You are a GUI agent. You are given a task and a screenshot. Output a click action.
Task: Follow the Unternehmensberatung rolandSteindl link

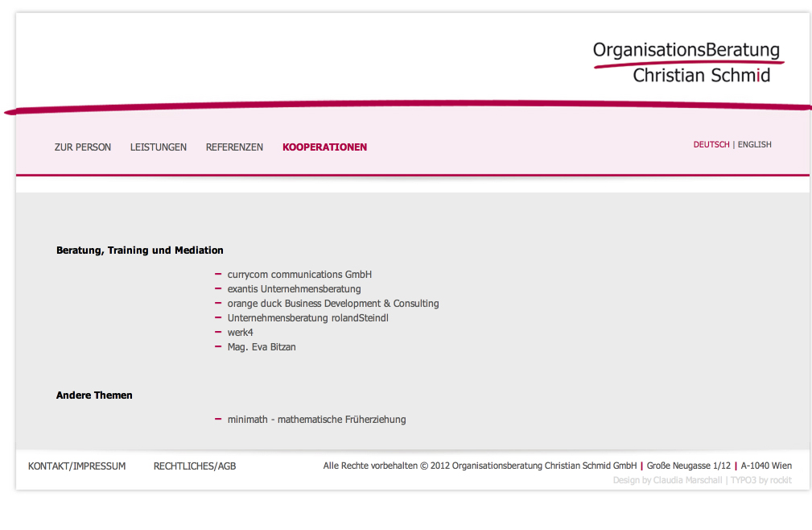(308, 318)
